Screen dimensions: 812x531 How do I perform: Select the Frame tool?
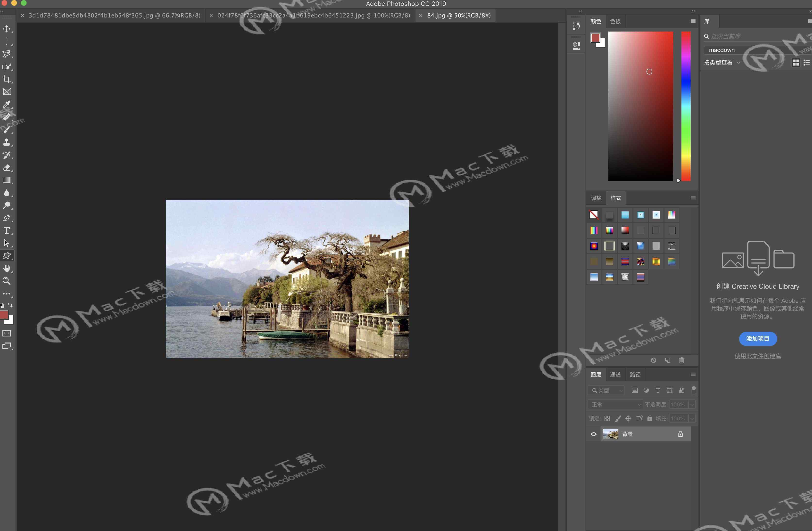(x=7, y=92)
